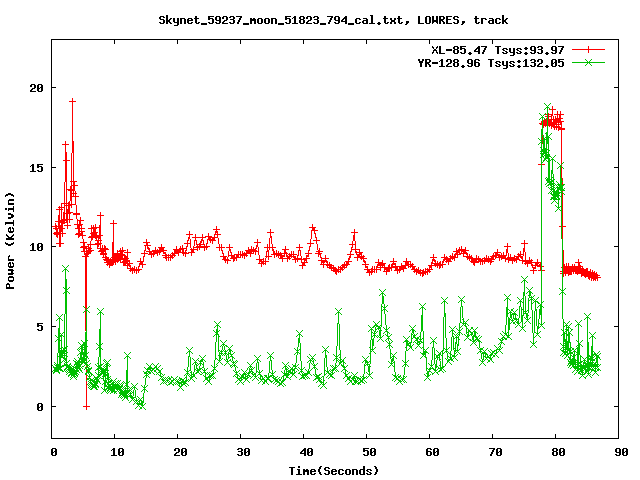Click the plot title Skynet_59237_moon_51823_794_cal.txt
This screenshot has height=480, width=640.
pos(333,20)
